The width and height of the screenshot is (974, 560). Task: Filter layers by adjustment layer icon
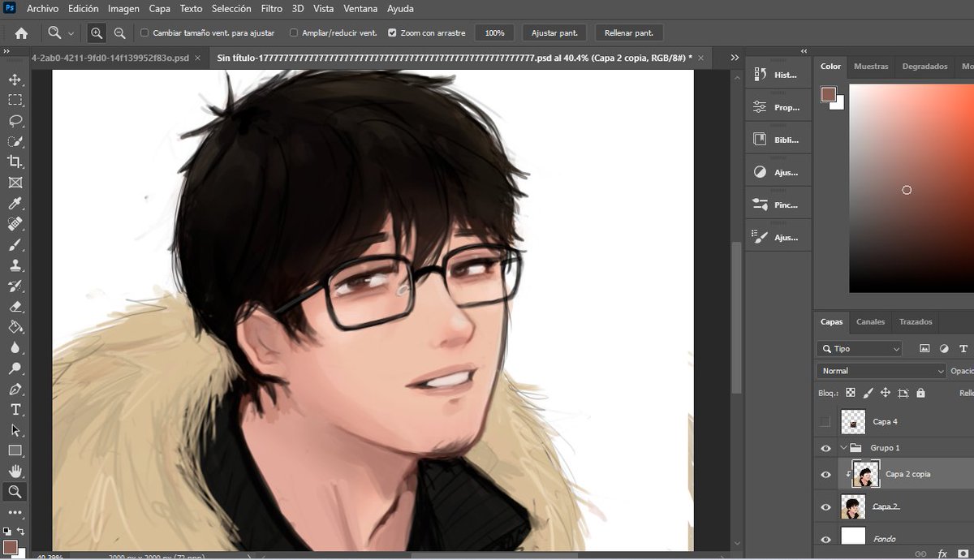[944, 349]
